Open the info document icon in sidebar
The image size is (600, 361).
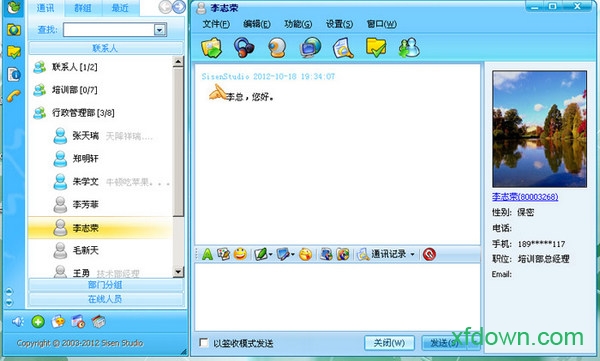[14, 74]
